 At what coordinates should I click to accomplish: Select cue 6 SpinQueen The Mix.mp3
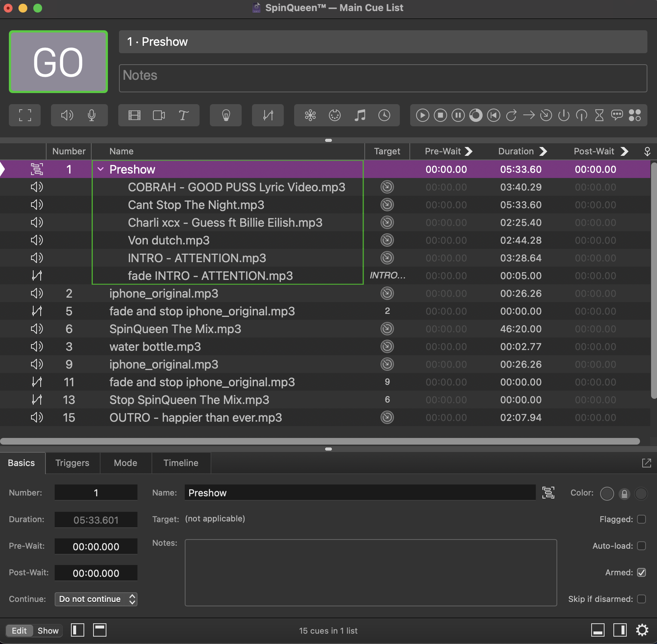(x=325, y=329)
